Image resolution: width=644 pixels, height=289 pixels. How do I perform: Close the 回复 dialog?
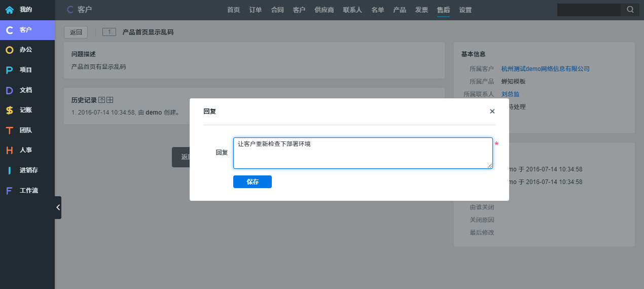click(492, 111)
